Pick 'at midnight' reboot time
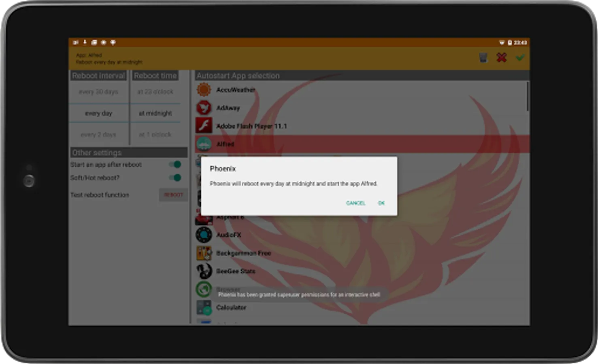 click(155, 113)
